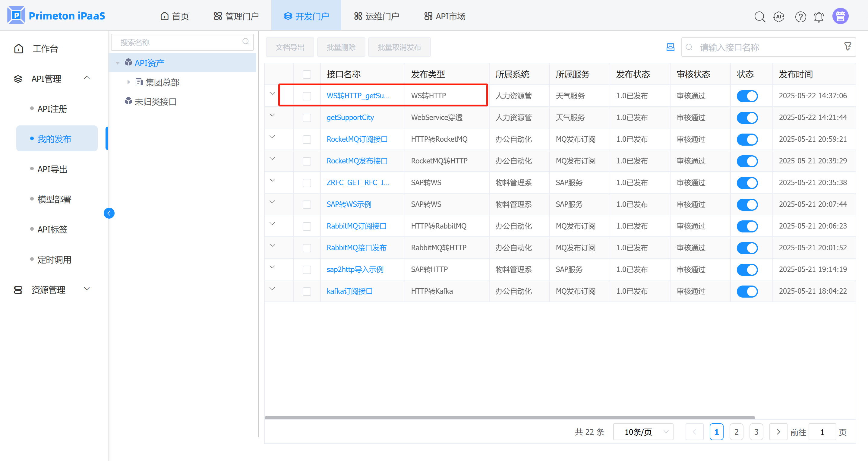Image resolution: width=868 pixels, height=461 pixels.
Task: Click the column settings icon beside search
Action: coord(670,47)
